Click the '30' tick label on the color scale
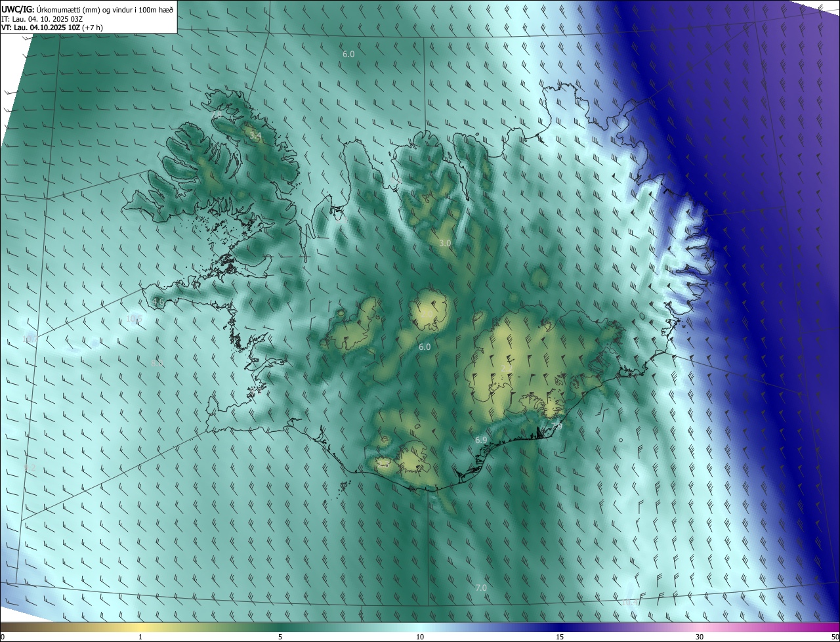The image size is (840, 642). tap(700, 637)
